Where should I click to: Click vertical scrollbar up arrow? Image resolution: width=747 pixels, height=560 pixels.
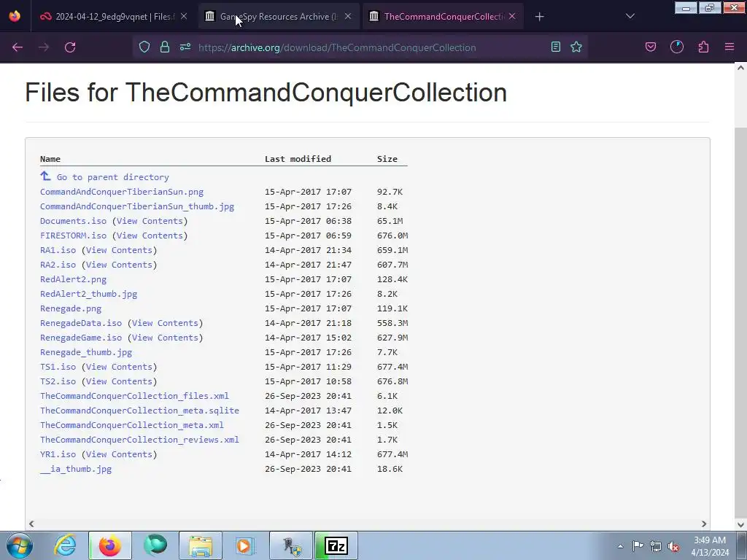(x=741, y=68)
